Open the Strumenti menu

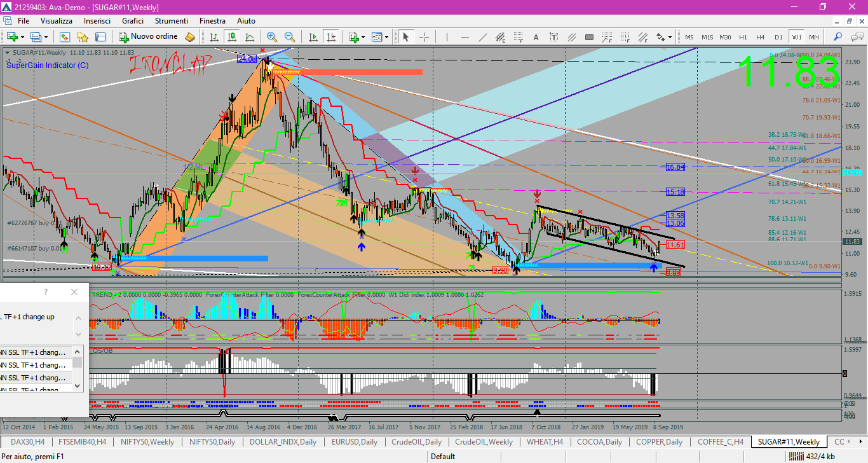click(172, 21)
